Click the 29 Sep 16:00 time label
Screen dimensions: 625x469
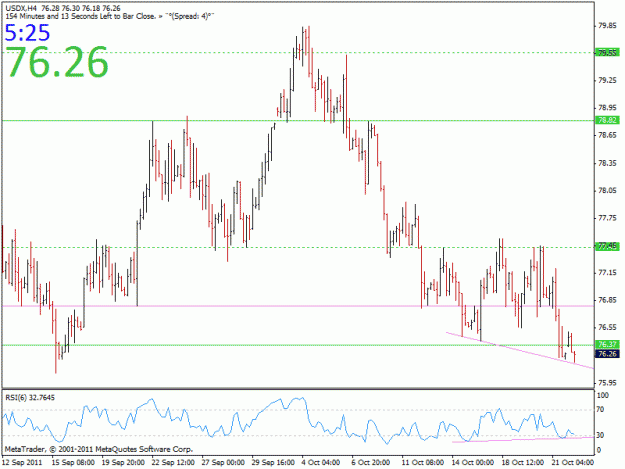pyautogui.click(x=273, y=462)
